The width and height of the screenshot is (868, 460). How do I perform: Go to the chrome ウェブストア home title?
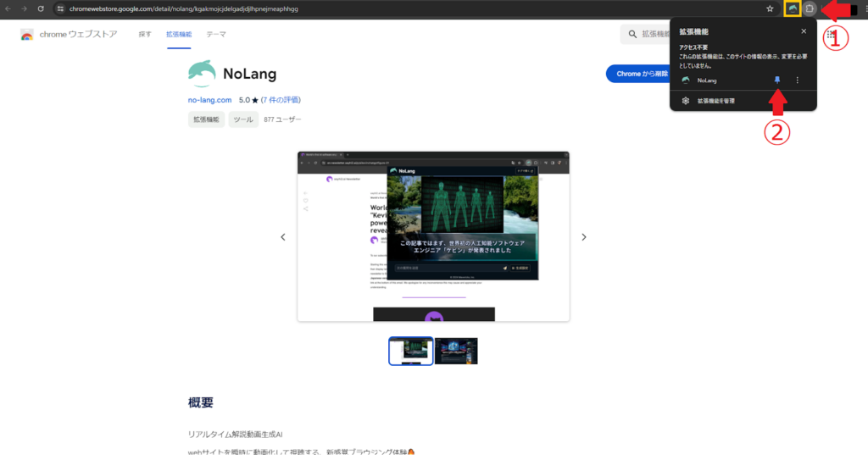pyautogui.click(x=78, y=35)
